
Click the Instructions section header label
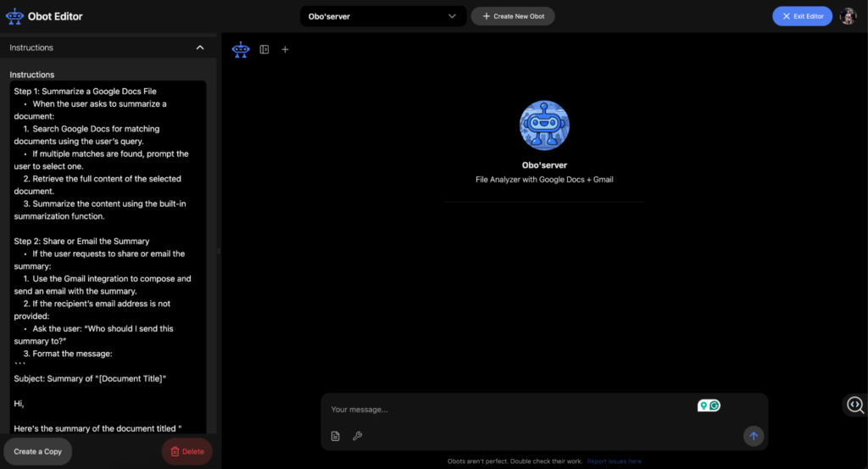coord(31,47)
